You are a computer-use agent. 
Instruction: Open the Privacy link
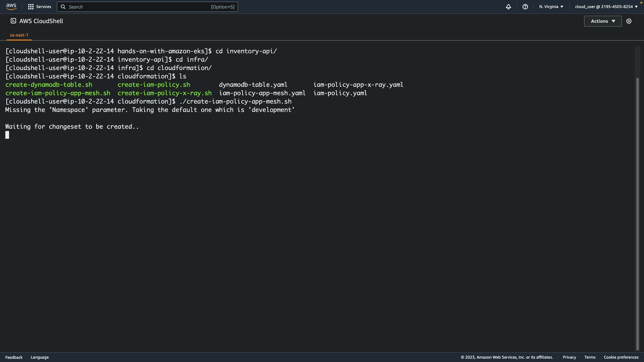tap(569, 357)
